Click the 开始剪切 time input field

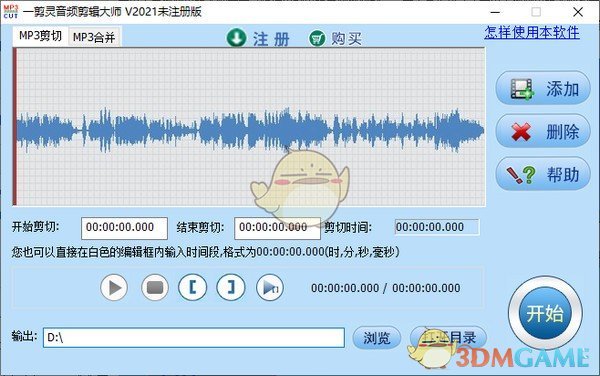pos(124,228)
